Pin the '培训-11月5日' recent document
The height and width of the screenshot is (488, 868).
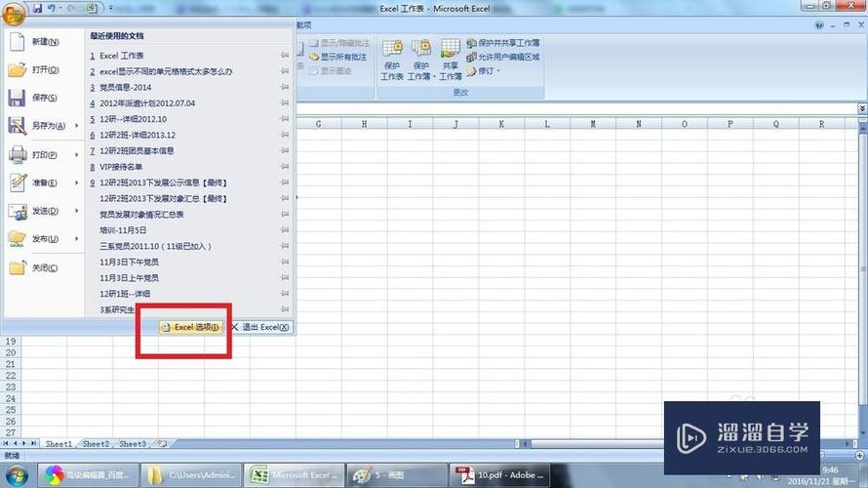pyautogui.click(x=285, y=230)
